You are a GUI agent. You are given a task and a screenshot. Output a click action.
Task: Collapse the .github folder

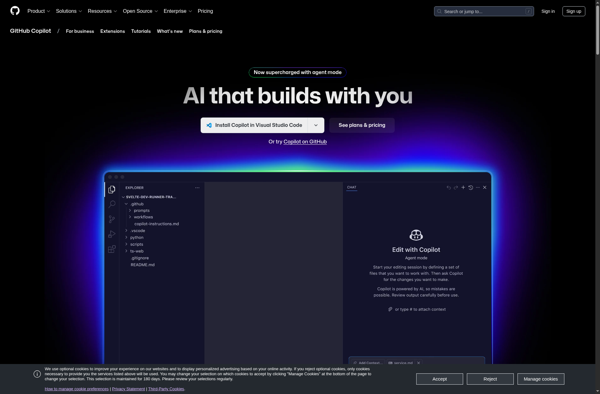pyautogui.click(x=126, y=204)
